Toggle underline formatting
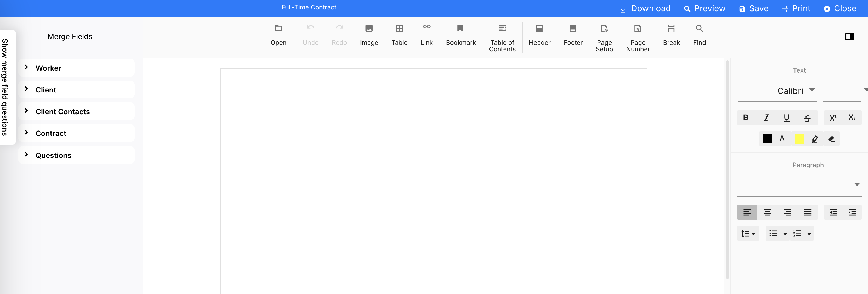The width and height of the screenshot is (868, 294). [786, 117]
